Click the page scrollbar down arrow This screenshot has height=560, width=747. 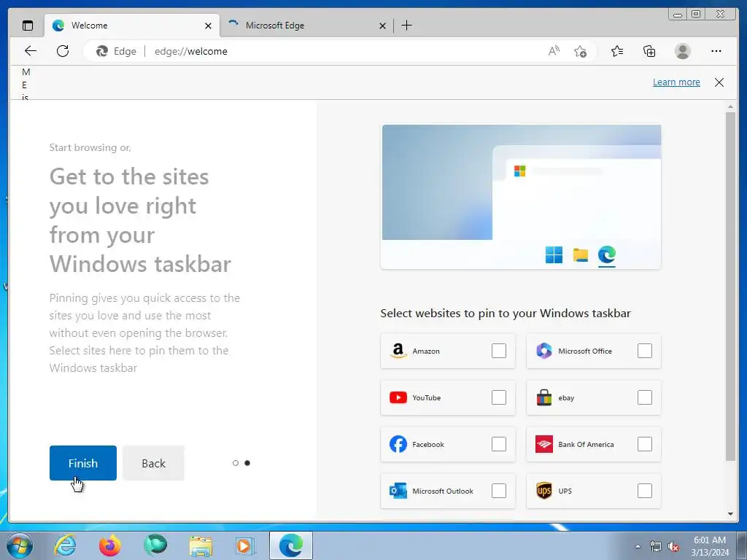tap(731, 514)
